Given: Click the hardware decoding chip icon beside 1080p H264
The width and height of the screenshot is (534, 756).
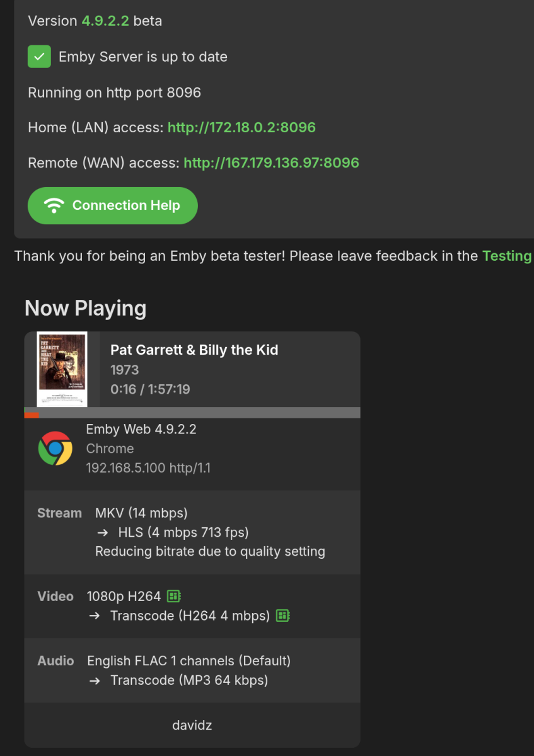Looking at the screenshot, I should 174,595.
